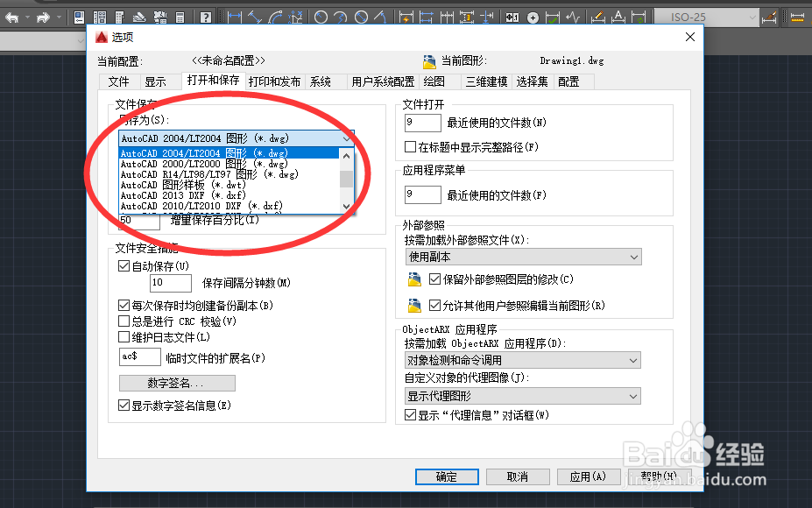Select the Radius dimension tool
The image size is (812, 508).
point(321,18)
